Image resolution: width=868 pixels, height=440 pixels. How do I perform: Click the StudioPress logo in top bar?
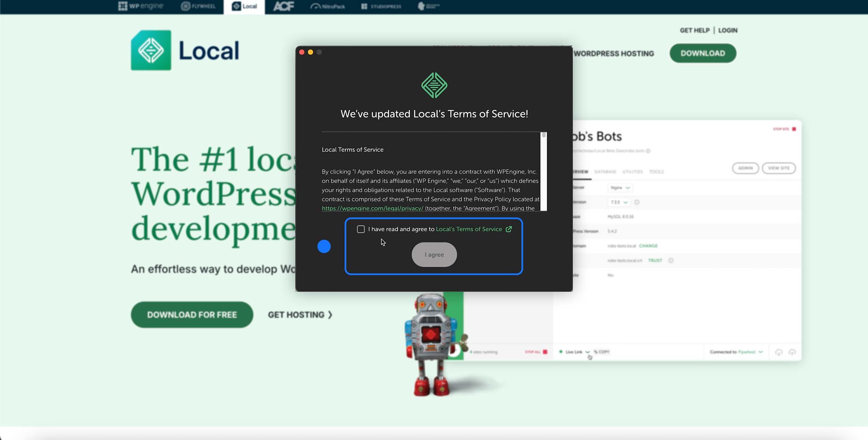(x=381, y=6)
